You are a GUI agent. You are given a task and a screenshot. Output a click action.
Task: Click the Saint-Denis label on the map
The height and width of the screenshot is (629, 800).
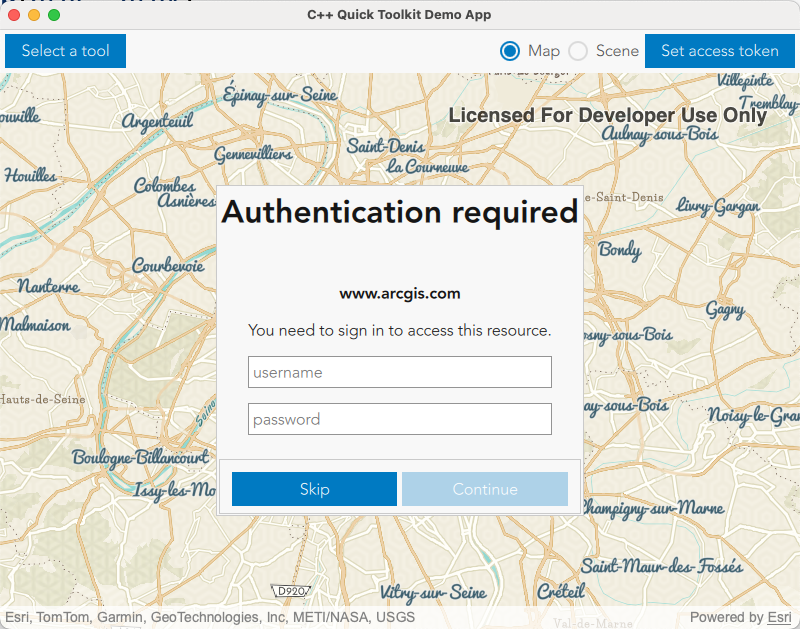click(x=385, y=145)
